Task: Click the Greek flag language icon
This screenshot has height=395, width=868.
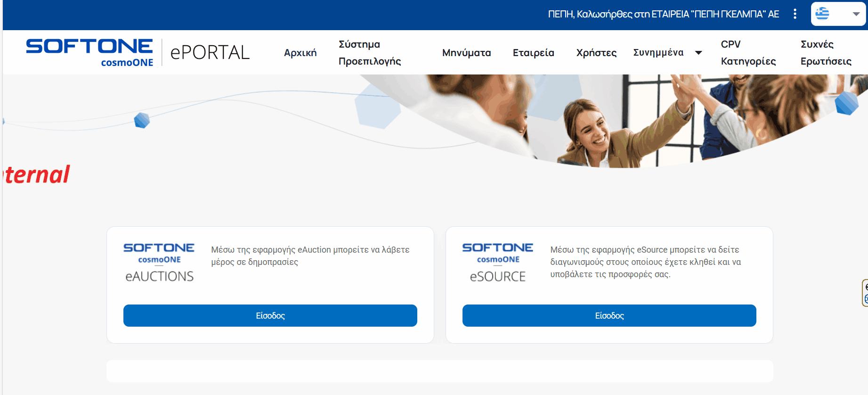Action: [822, 14]
